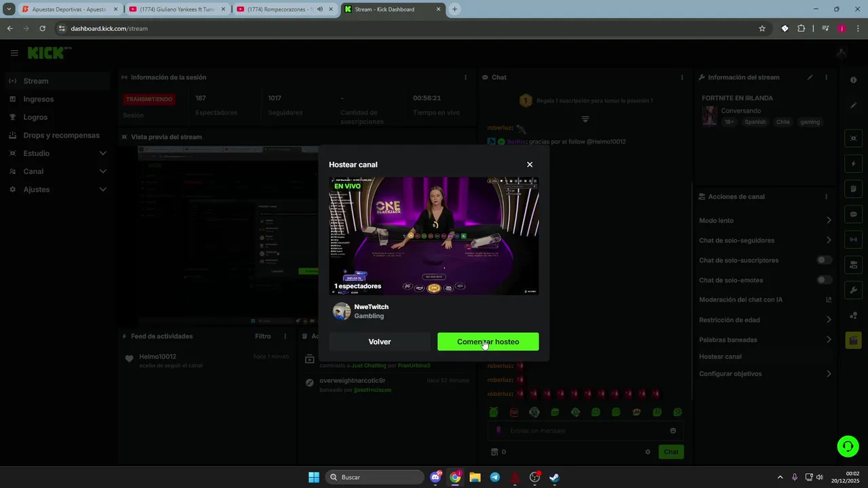Image resolution: width=868 pixels, height=488 pixels.
Task: Open the emoji picker in chat input
Action: [673, 430]
